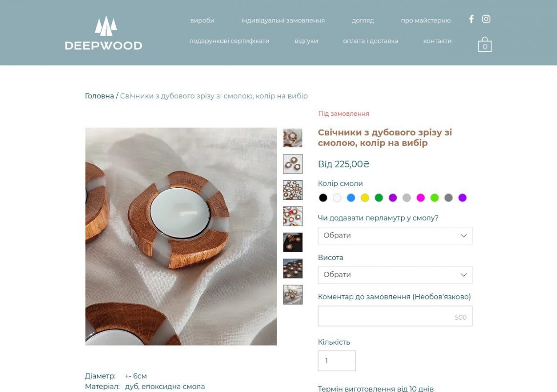This screenshot has width=557, height=392.
Task: Select the first product thumbnail image
Action: click(293, 138)
